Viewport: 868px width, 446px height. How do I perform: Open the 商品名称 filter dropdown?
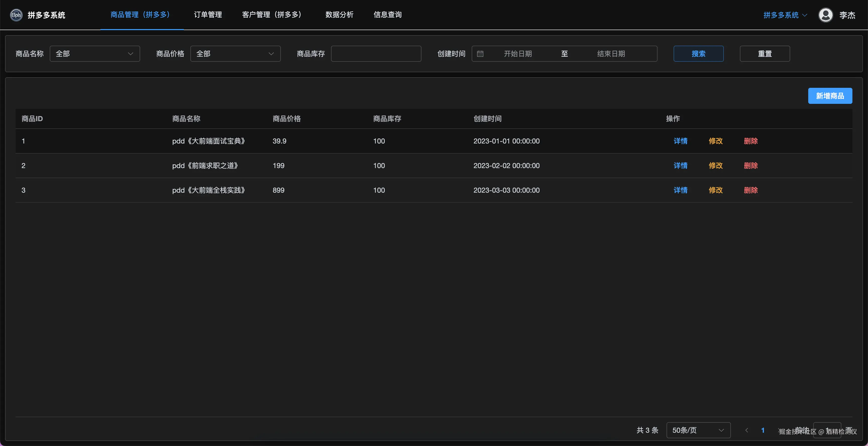coord(95,54)
